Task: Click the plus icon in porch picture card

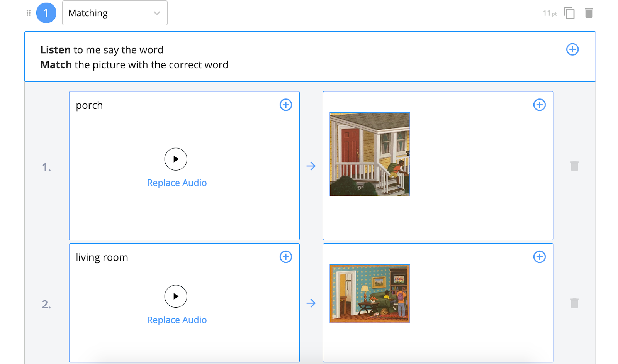Action: [x=539, y=105]
